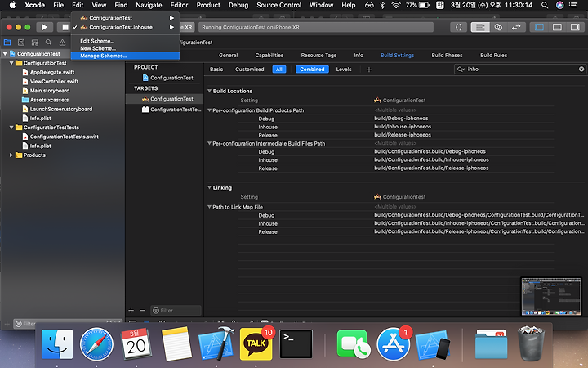Switch to the Info tab
The width and height of the screenshot is (588, 368).
click(x=359, y=56)
